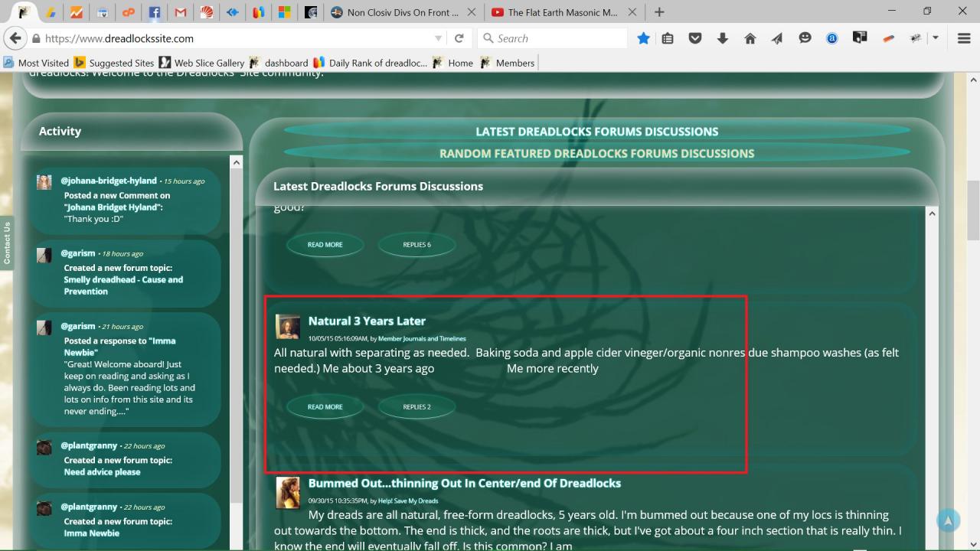Click in the Firefox Search box
This screenshot has height=551, width=980.
point(552,38)
